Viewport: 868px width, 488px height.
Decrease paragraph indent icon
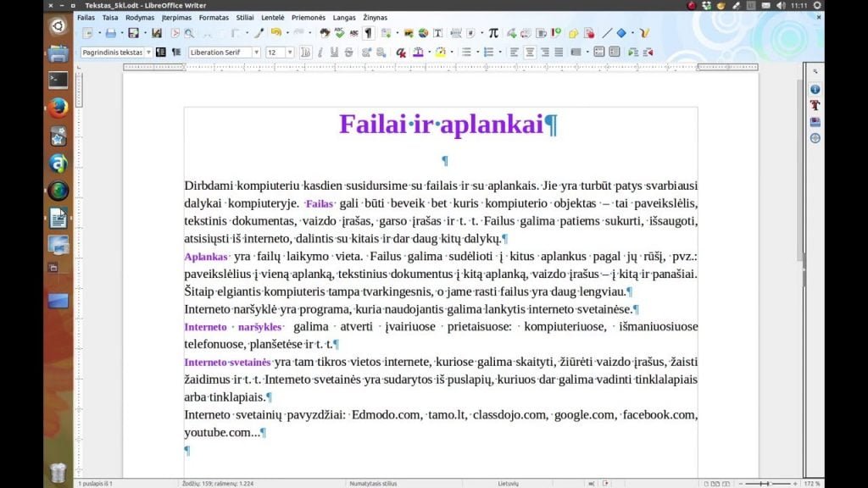coord(648,53)
